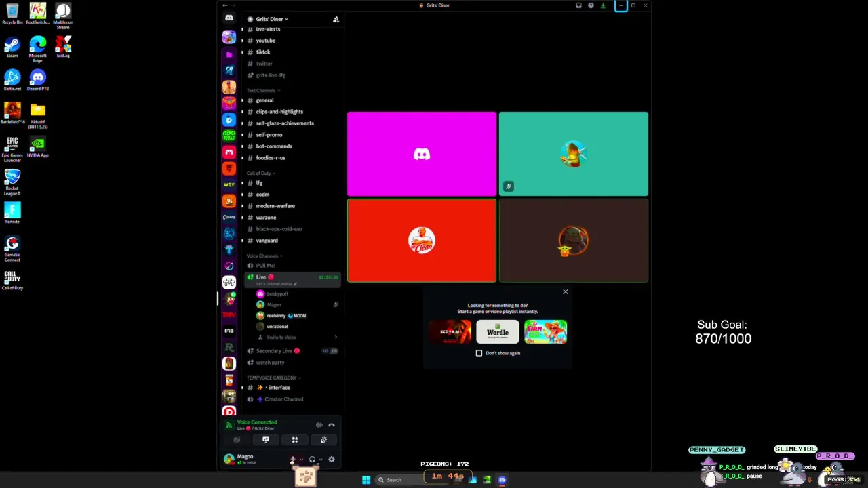Open the Recycle Bin on desktop
Screen dimensions: 868x488
[12, 14]
